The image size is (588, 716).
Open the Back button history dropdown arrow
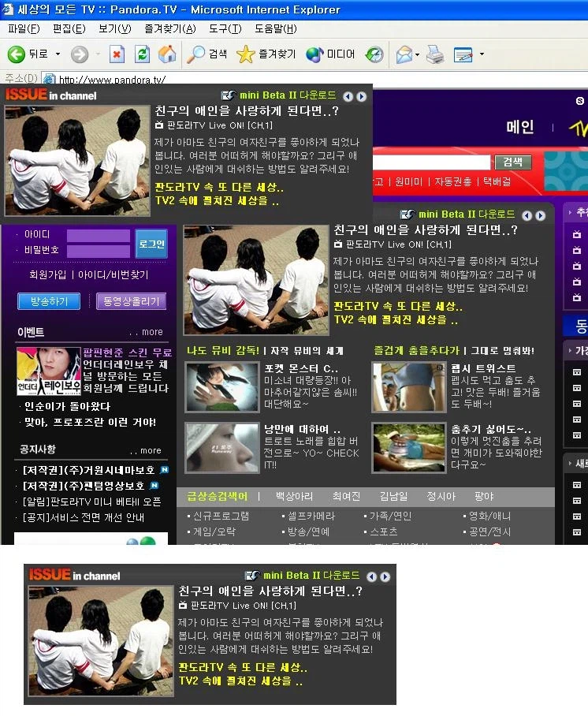[x=58, y=54]
